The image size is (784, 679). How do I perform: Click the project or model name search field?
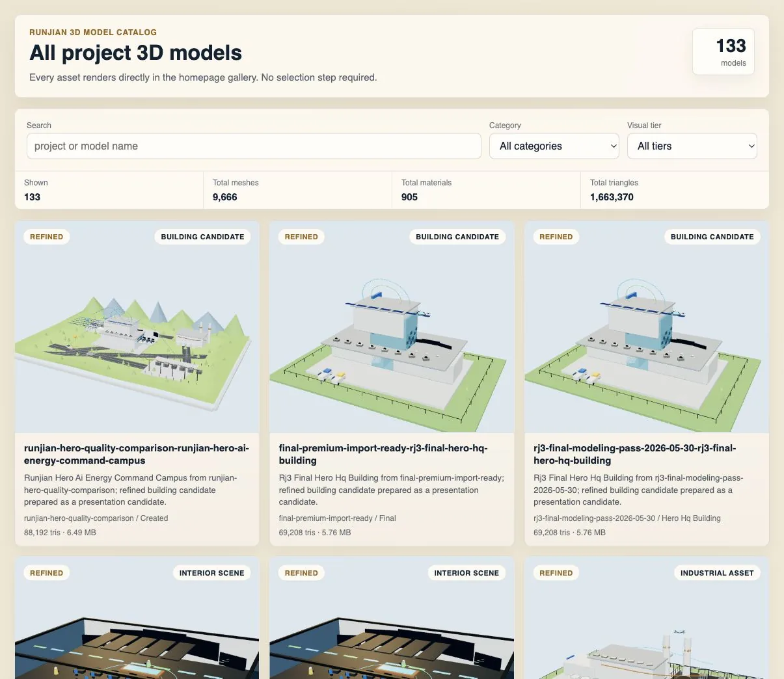click(254, 146)
